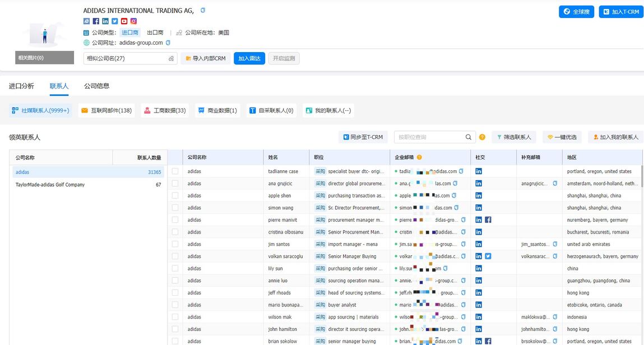Click the 同步至T-CRM button
This screenshot has width=644, height=345.
click(x=363, y=137)
